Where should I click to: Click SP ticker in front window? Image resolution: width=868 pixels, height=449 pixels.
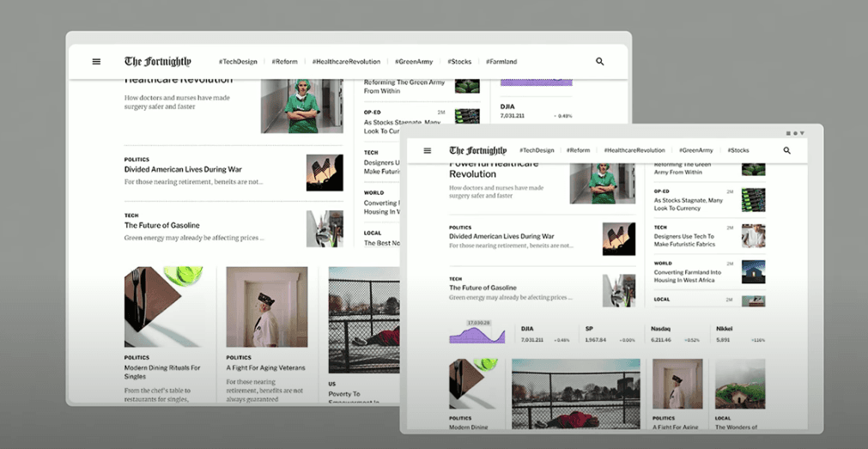click(x=610, y=334)
